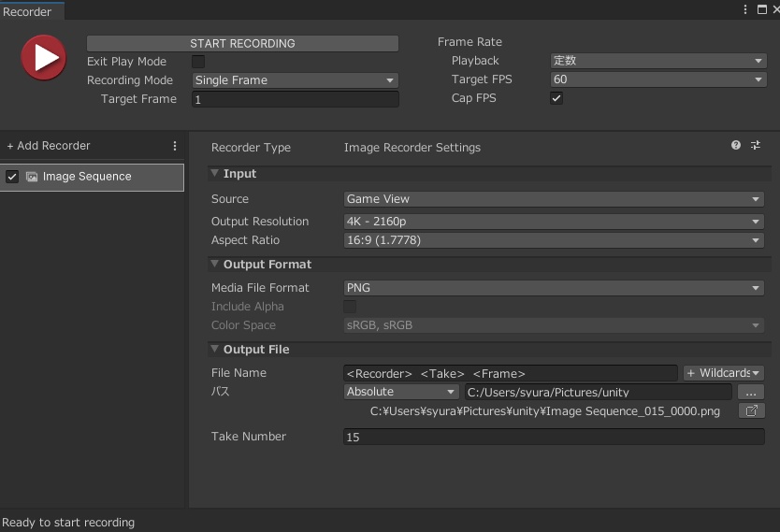Reveal the output file location icon
This screenshot has height=532, width=780.
(x=751, y=410)
